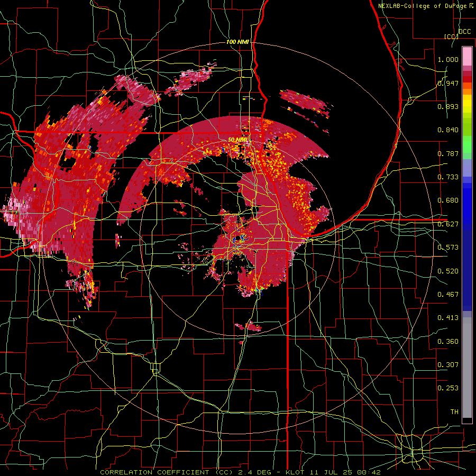Select the 0.733 legend value
This screenshot has width=476, height=476.
coord(448,177)
